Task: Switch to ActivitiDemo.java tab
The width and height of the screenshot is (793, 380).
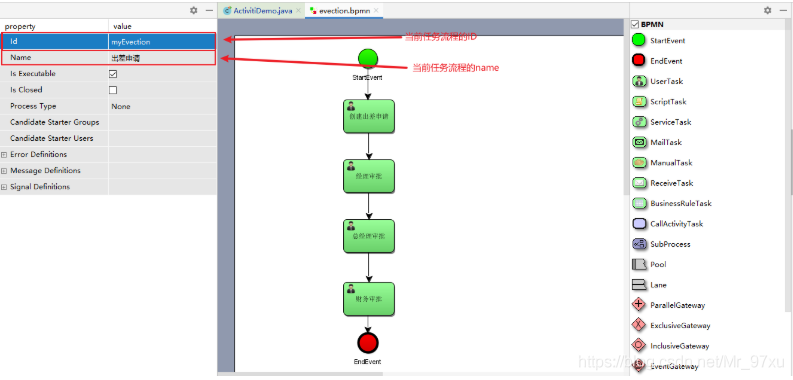Action: [x=263, y=11]
